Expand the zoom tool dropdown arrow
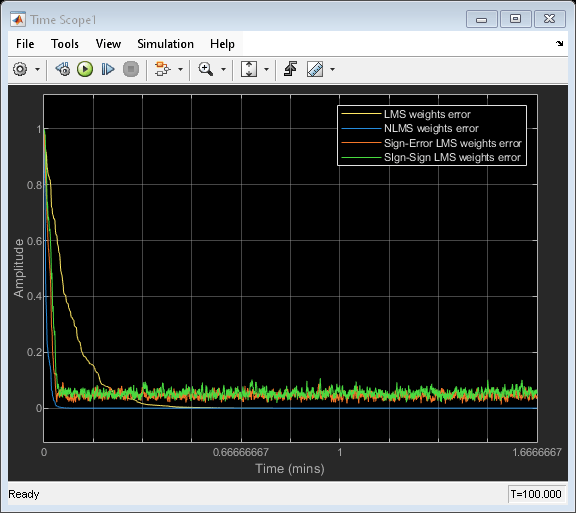The width and height of the screenshot is (576, 513). click(x=223, y=69)
